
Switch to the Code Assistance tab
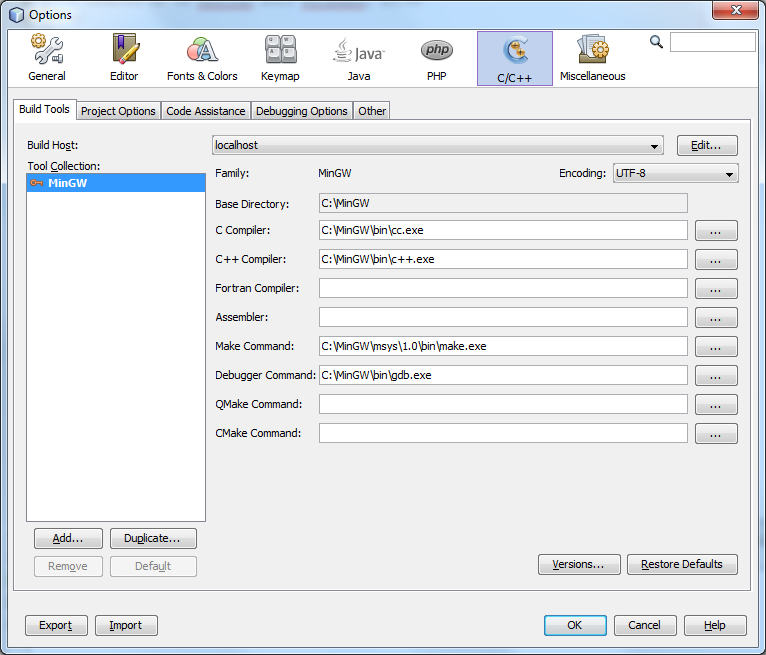pyautogui.click(x=206, y=111)
